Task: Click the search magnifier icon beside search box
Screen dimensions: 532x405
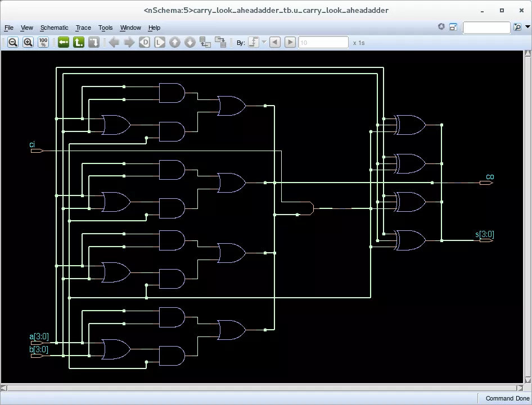Action: [x=517, y=27]
